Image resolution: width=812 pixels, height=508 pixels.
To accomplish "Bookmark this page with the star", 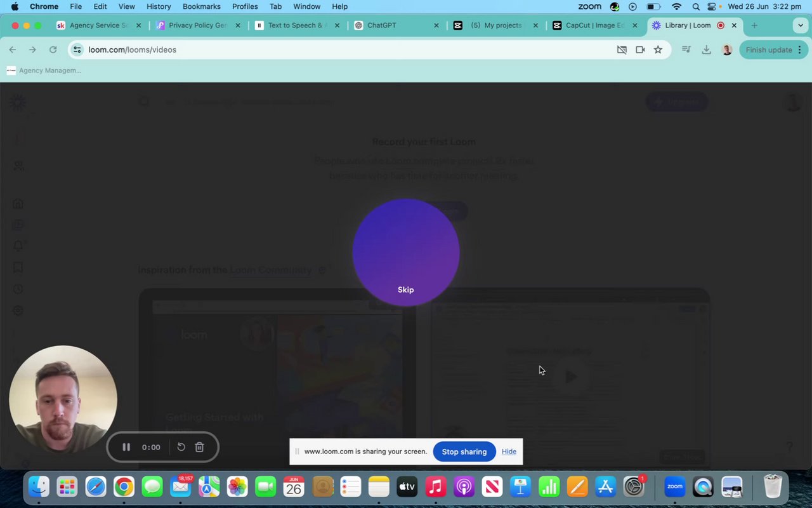I will pyautogui.click(x=658, y=50).
